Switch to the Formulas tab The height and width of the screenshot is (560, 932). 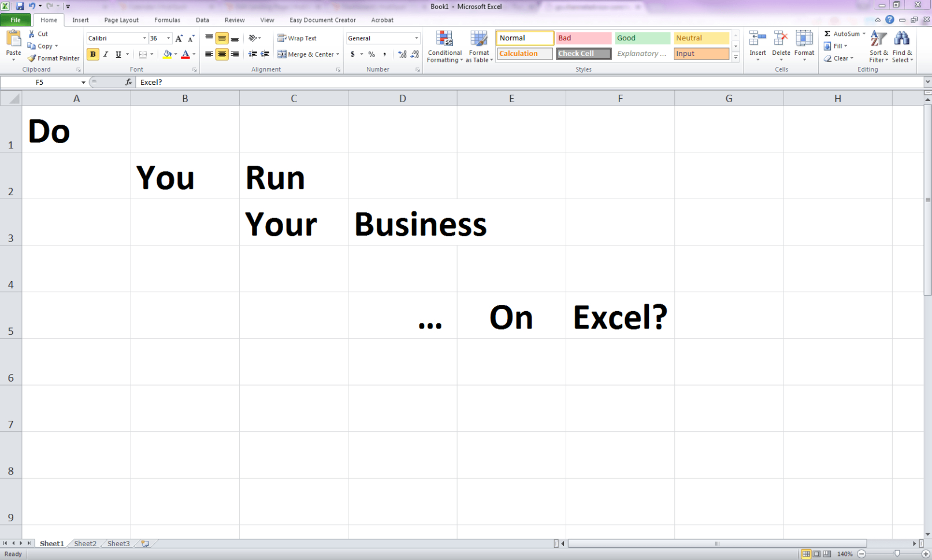(167, 20)
